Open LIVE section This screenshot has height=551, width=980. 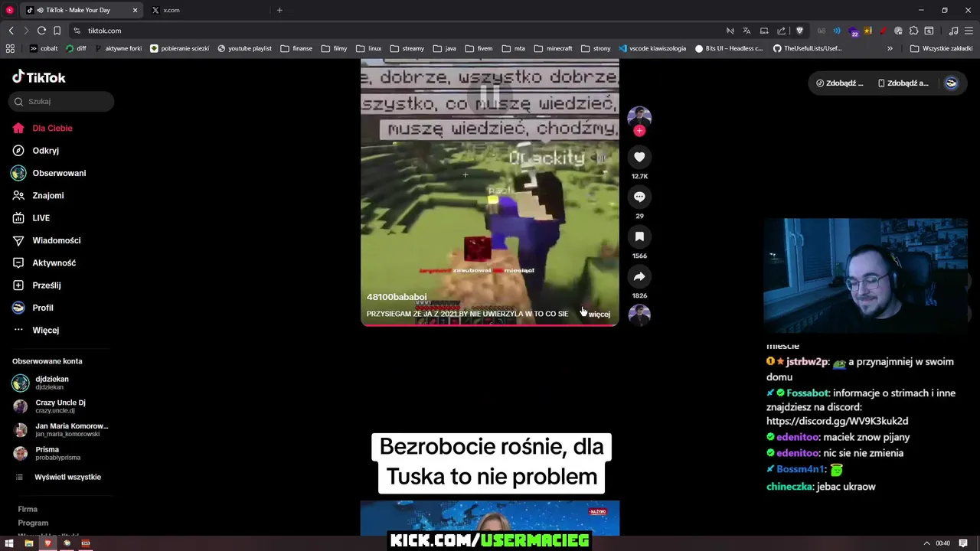click(x=41, y=218)
